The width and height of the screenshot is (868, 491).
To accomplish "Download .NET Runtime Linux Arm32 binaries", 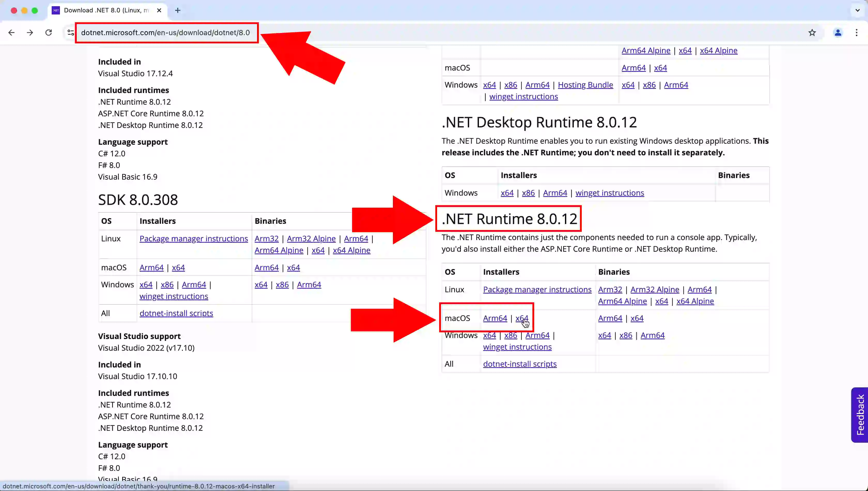I will tap(610, 289).
